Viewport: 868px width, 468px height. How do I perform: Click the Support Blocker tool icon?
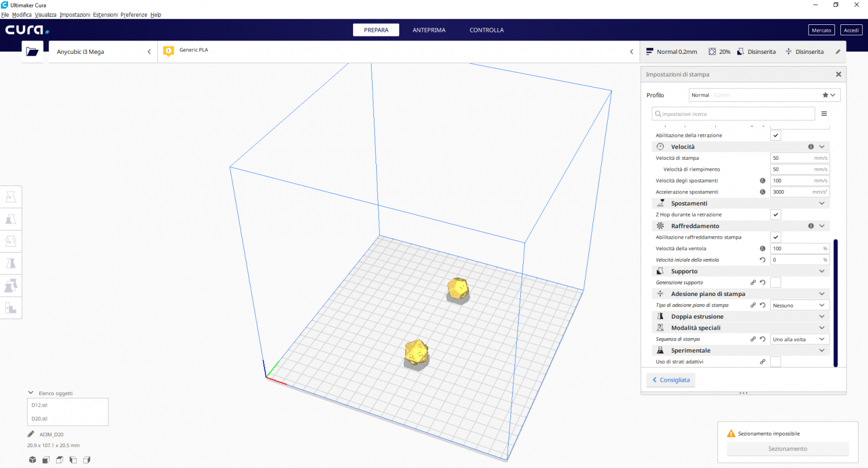(11, 308)
